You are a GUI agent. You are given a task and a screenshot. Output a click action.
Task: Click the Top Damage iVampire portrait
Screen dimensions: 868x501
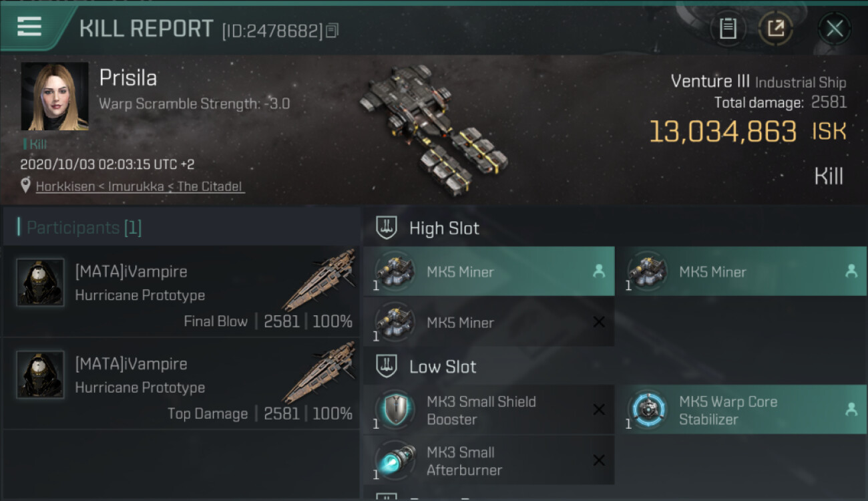coord(40,375)
